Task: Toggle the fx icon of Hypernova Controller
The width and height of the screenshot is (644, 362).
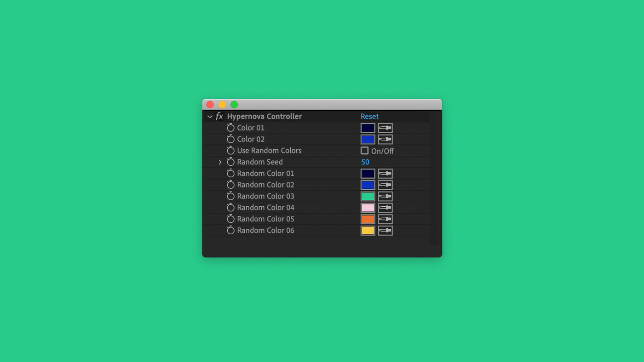Action: click(219, 116)
